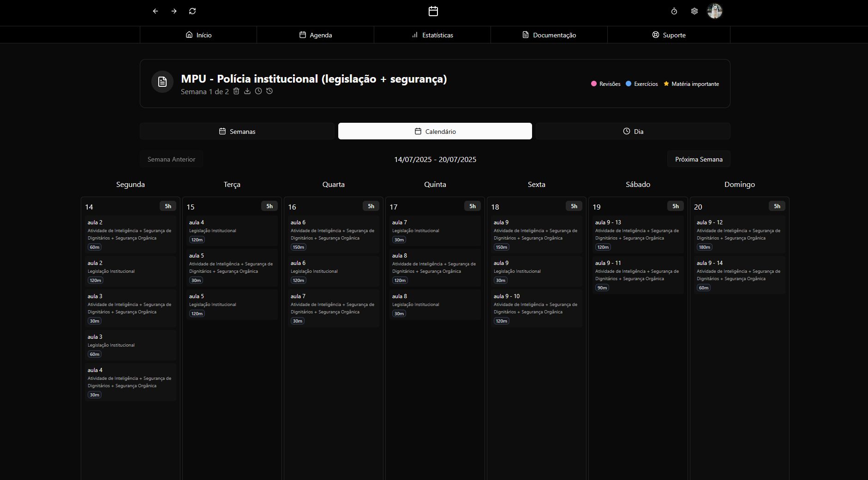Click the plan title MPU - Polícia institucional
868x480 pixels.
pyautogui.click(x=314, y=79)
